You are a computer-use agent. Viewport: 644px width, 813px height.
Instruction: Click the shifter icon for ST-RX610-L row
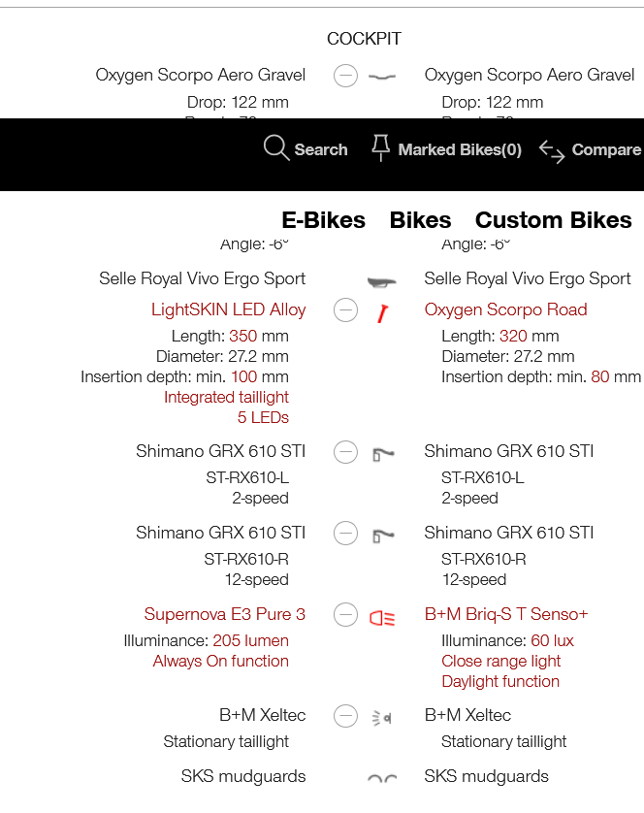click(383, 454)
